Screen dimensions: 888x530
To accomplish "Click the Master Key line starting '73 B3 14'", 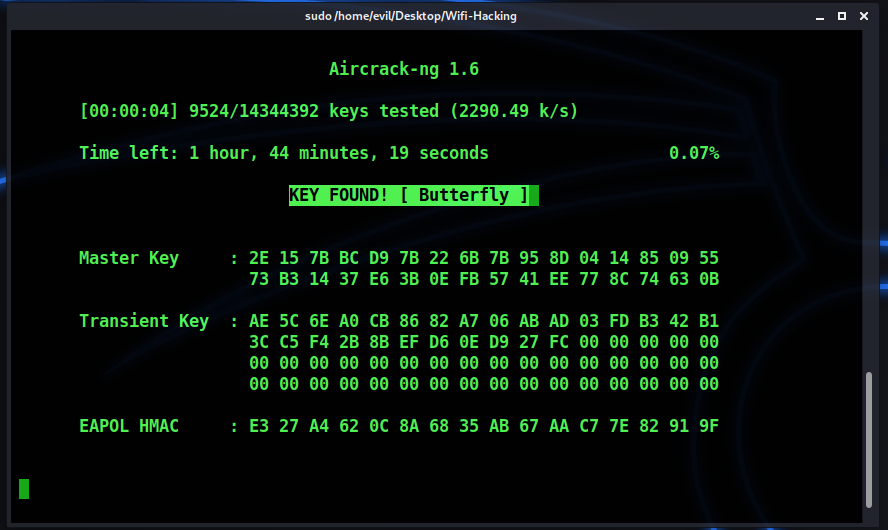I will point(484,279).
